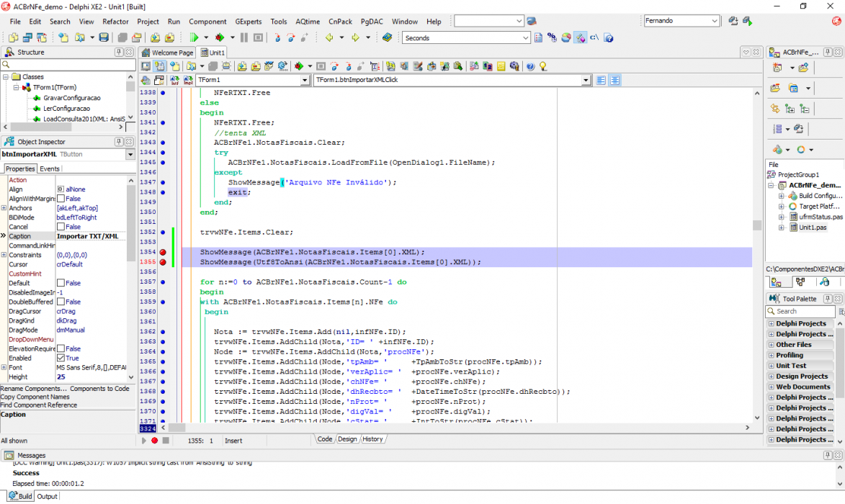Check the Cancel property checkbox
This screenshot has width=845, height=504.
[61, 227]
